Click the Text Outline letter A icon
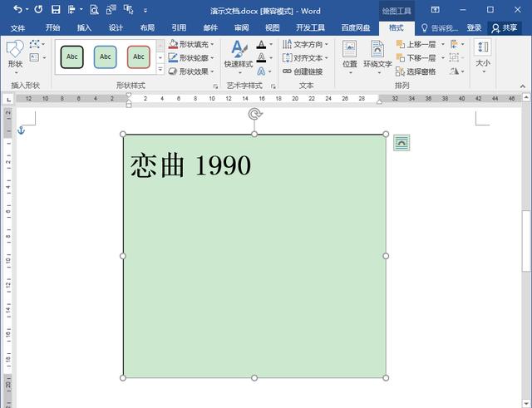Viewport: 532px width, 408px height. click(x=261, y=57)
